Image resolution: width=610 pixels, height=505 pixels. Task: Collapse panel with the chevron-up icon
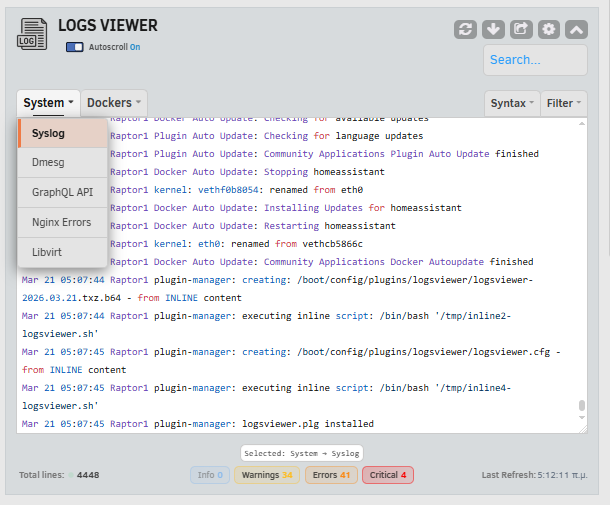(x=577, y=30)
